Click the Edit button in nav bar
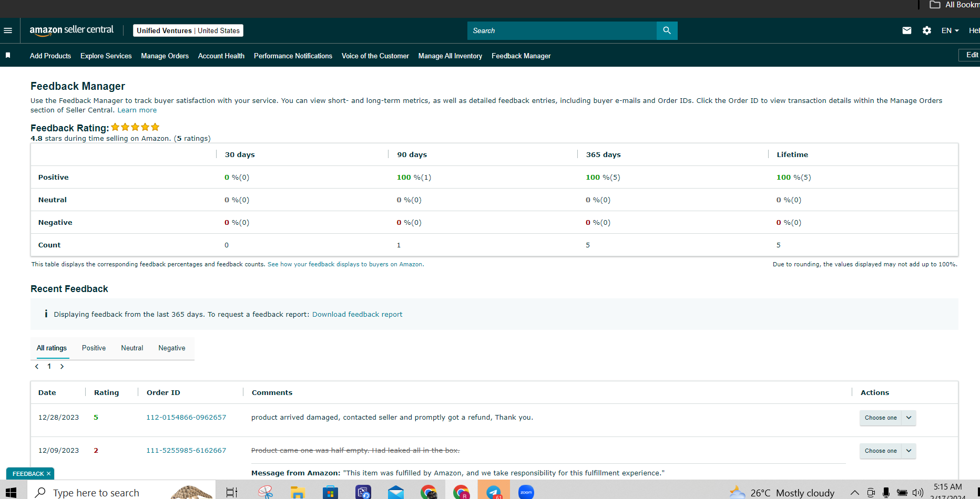 click(970, 55)
